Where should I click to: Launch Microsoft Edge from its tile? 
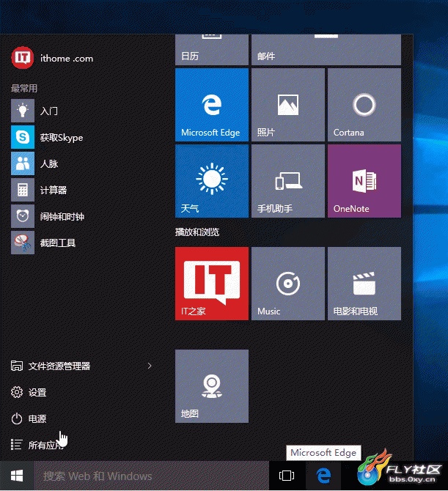pyautogui.click(x=212, y=105)
